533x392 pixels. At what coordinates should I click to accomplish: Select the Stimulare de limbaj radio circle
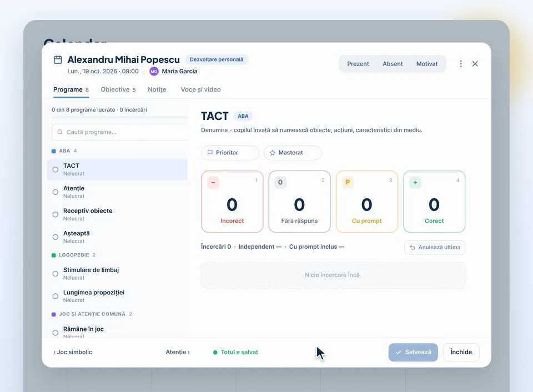pos(56,274)
